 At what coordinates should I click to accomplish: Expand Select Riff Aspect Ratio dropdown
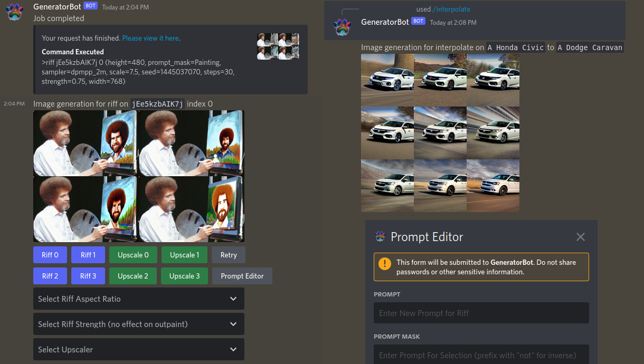pyautogui.click(x=138, y=299)
